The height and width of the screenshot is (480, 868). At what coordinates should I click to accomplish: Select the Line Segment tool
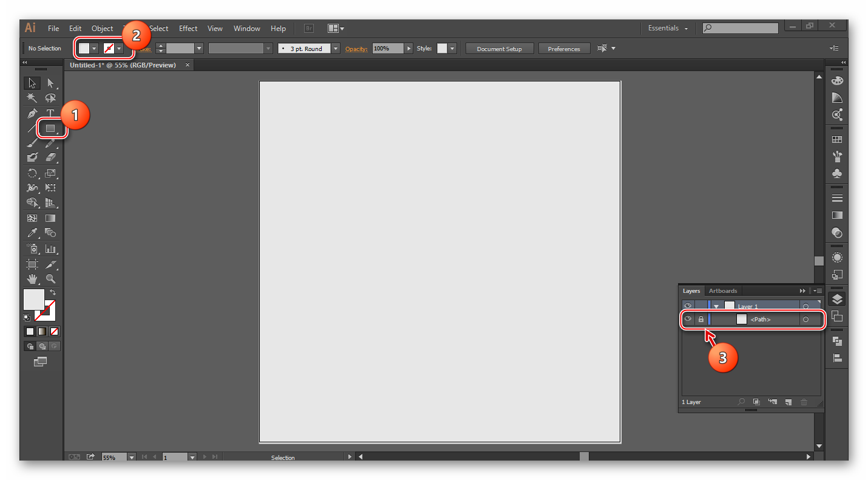point(32,128)
